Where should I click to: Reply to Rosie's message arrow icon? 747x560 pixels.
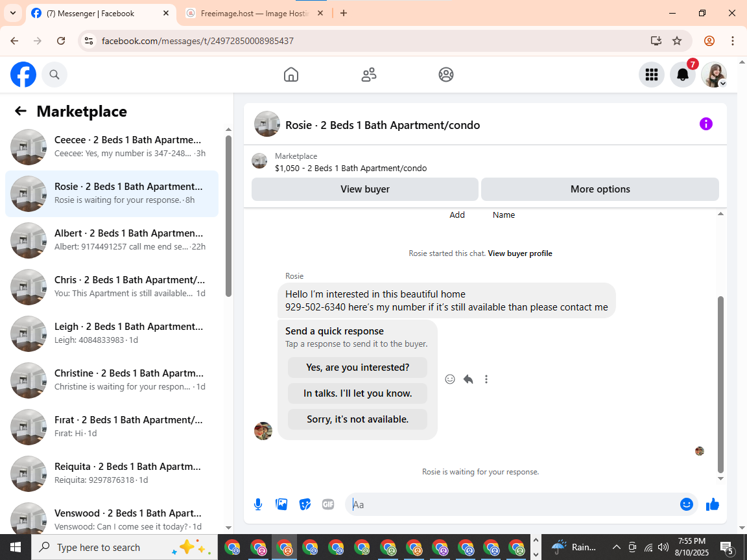[468, 379]
